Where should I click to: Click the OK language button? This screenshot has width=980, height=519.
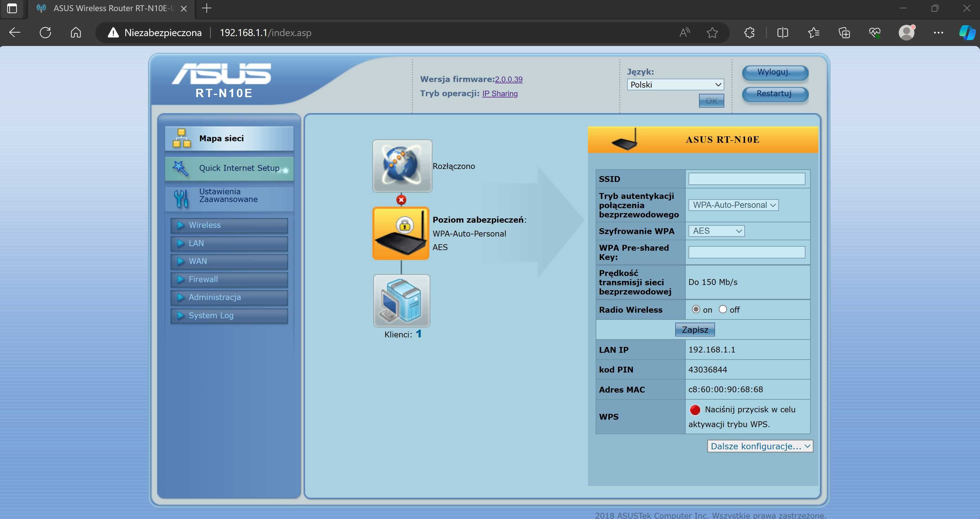click(711, 101)
